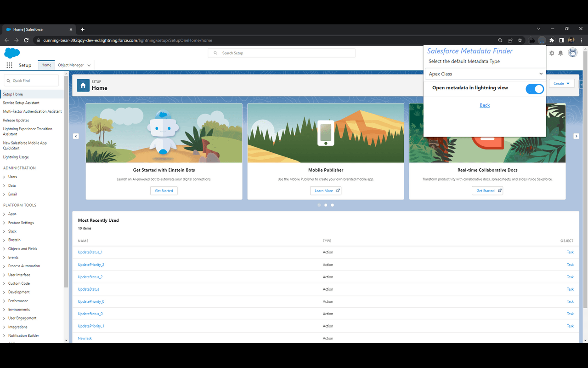
Task: Bookmark the page with the star icon
Action: coord(520,40)
